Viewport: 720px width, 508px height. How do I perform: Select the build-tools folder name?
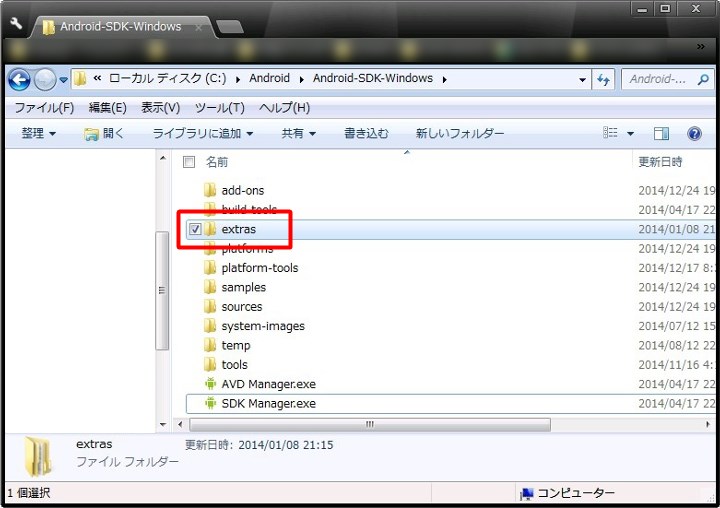pos(249,209)
